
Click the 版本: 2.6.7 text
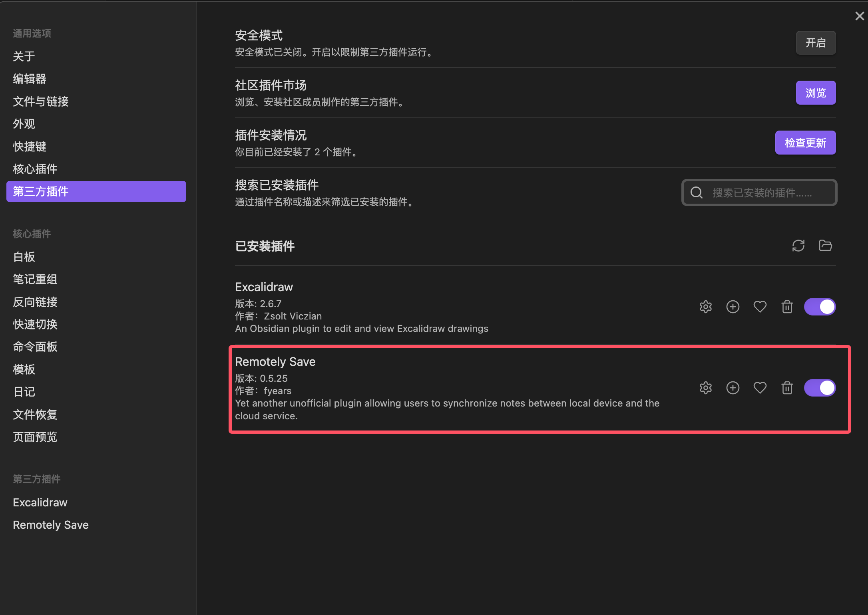coord(258,304)
